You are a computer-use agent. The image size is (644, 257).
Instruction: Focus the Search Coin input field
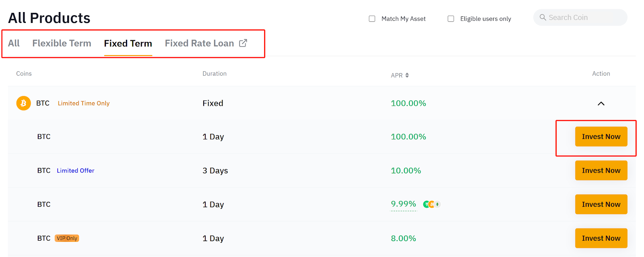click(584, 18)
